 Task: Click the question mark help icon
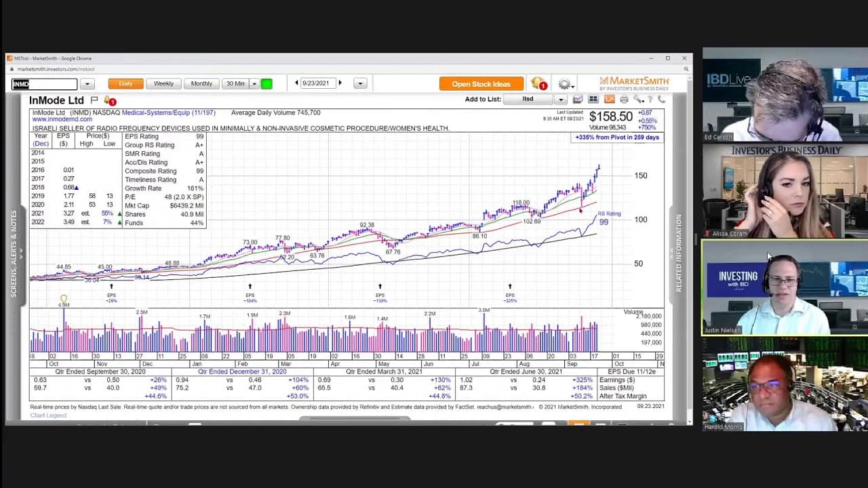(x=650, y=100)
